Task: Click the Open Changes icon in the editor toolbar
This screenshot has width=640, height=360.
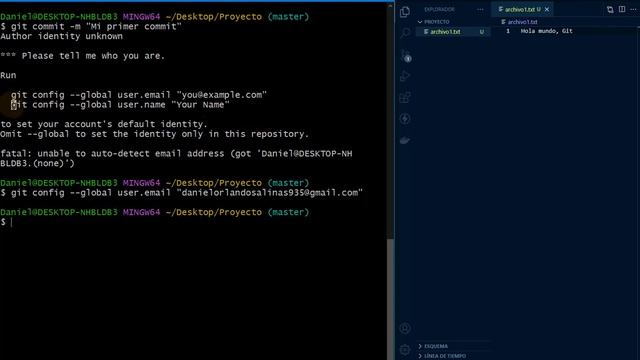Action: click(x=610, y=9)
